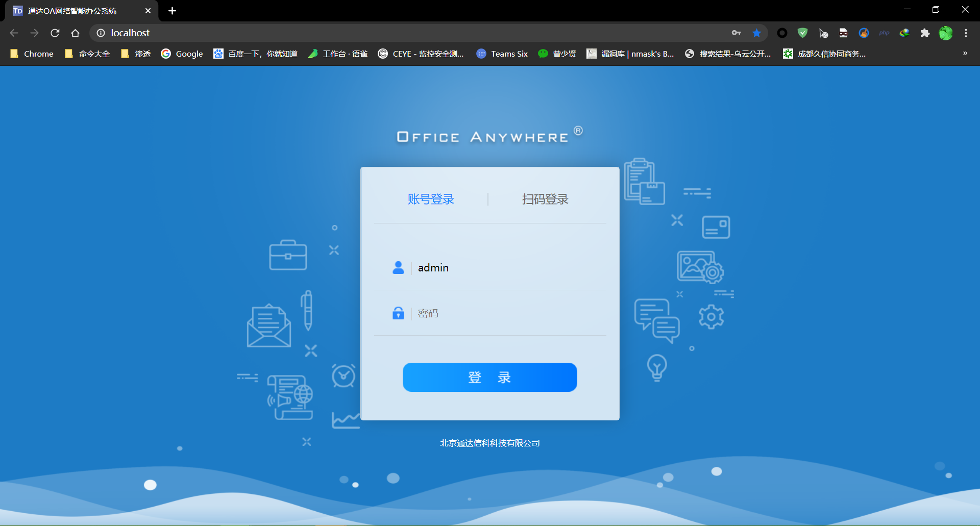Click the 北京通达信科科技有限公司 text
Screen dimensions: 980x526
coord(490,443)
